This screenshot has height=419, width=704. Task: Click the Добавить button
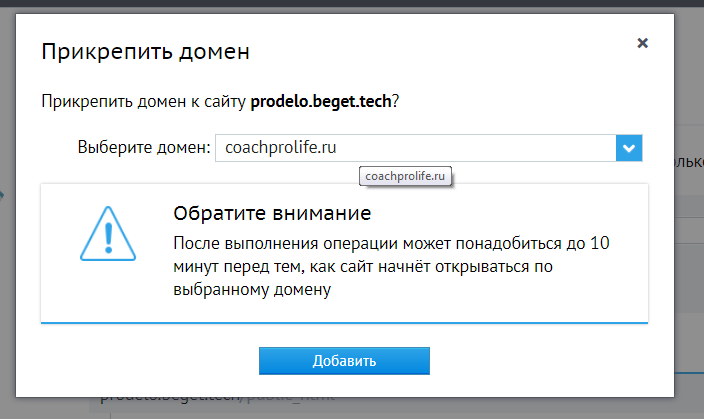point(344,361)
